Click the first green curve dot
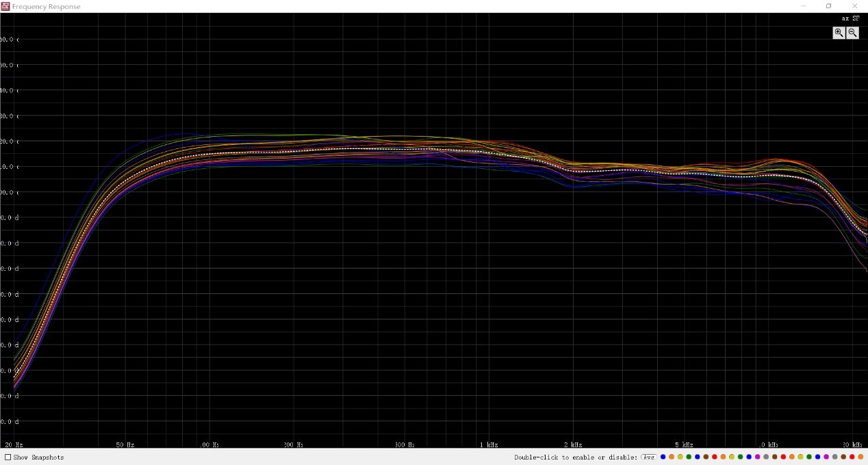 689,457
